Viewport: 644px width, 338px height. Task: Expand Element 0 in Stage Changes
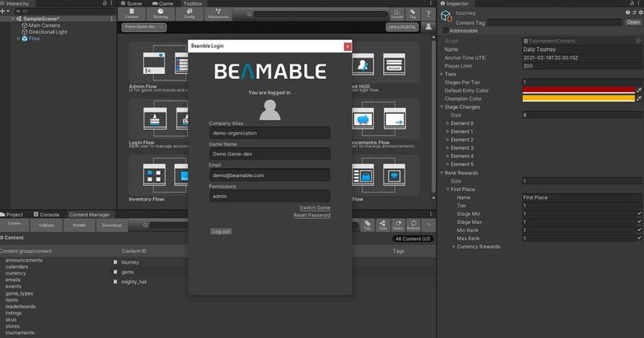(448, 123)
